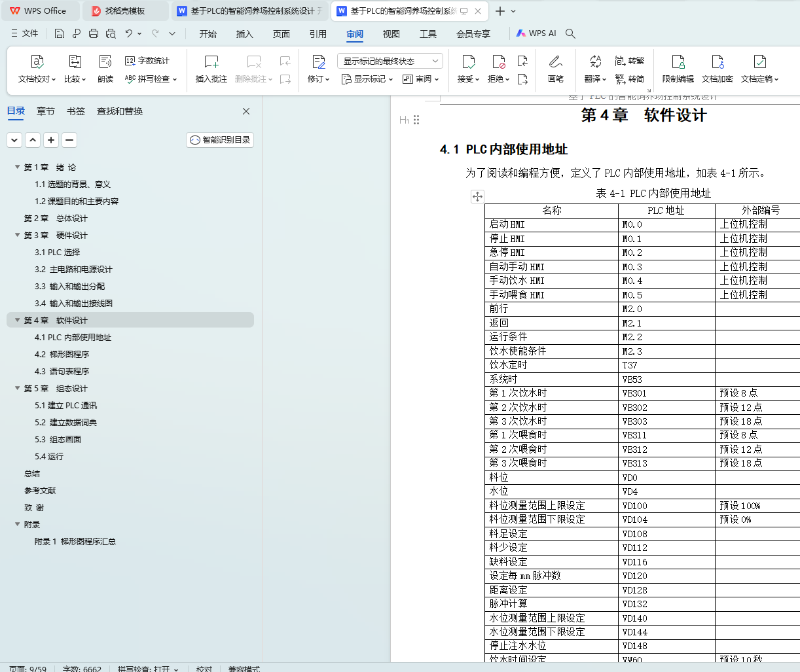Convert text with 转简
800x672 pixels.
click(x=630, y=79)
